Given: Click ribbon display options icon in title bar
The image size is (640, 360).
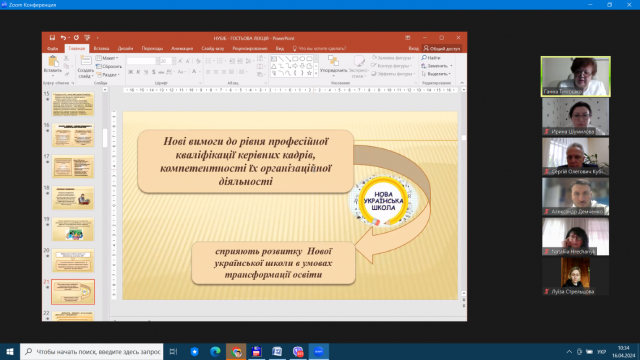Looking at the screenshot, I should 407,38.
